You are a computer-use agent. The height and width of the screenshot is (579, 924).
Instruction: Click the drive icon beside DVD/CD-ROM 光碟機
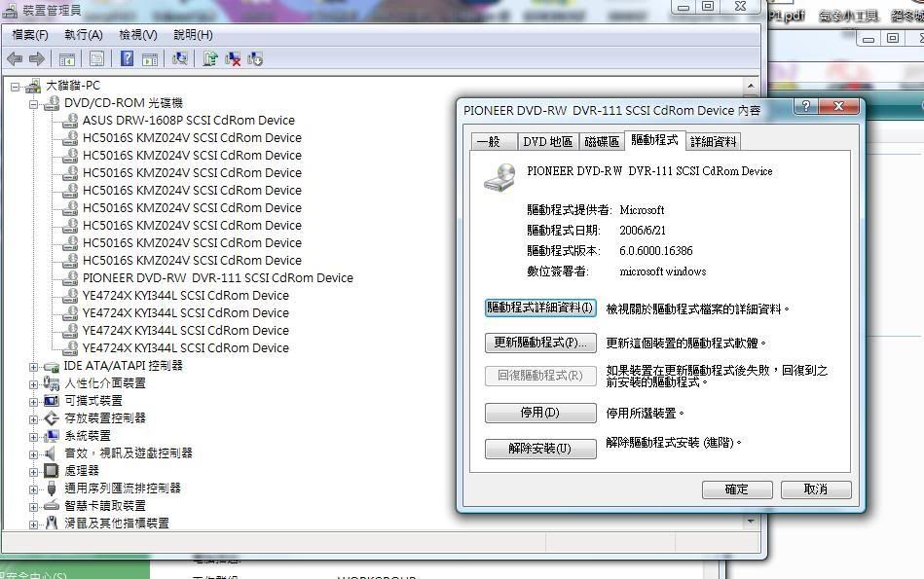(52, 103)
